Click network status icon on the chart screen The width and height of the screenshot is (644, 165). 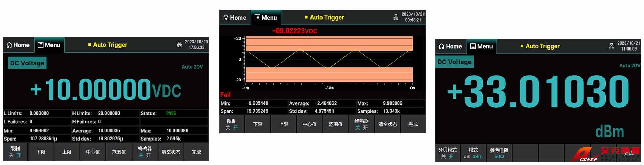396,17
